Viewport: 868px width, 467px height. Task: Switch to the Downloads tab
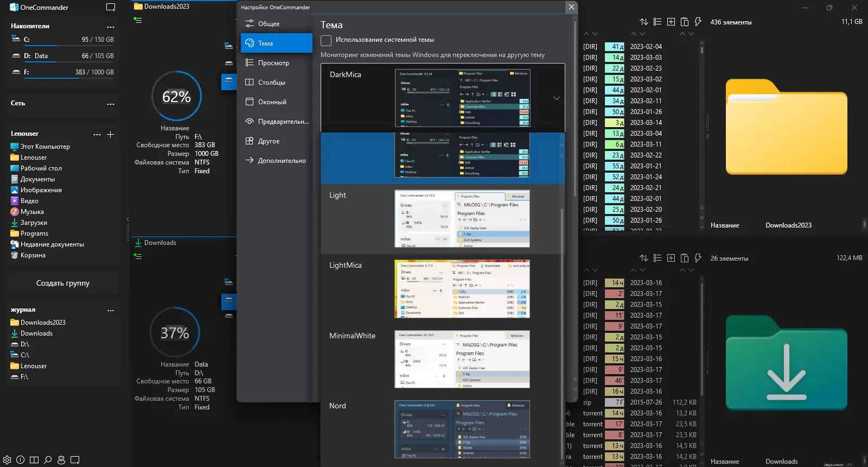(x=156, y=243)
